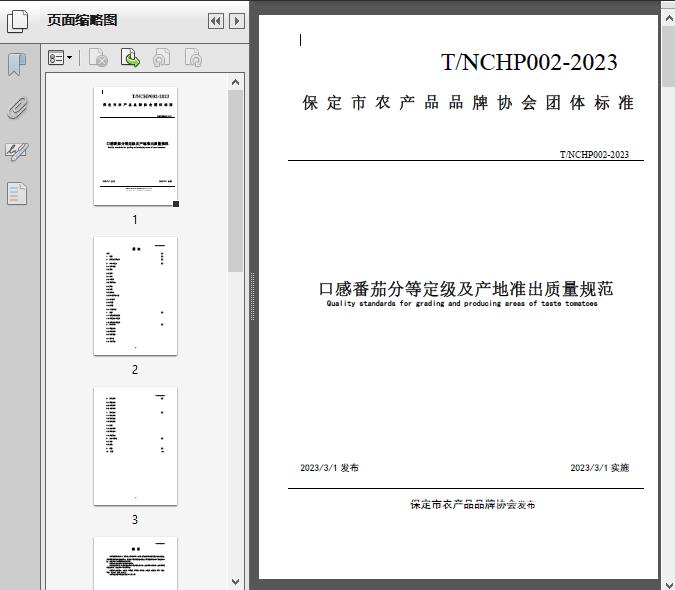This screenshot has height=590, width=675.
Task: Click the 页面缩略图 panel title
Action: point(82,20)
